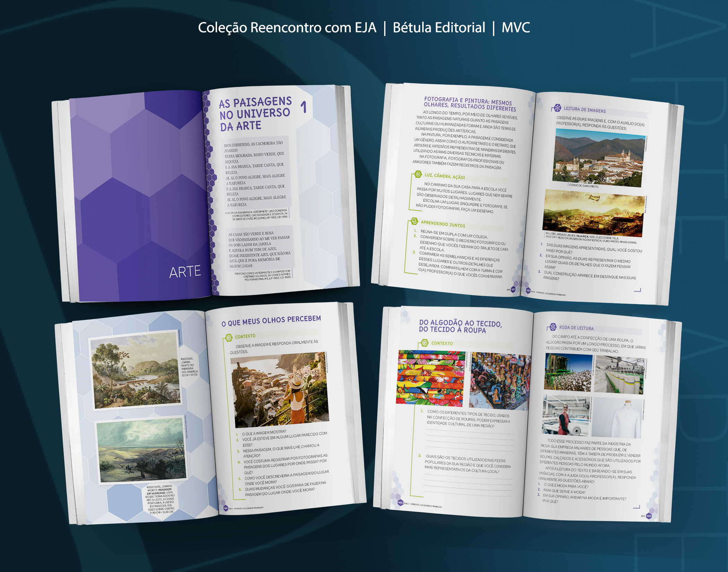Select the cotton harvester field photo
This screenshot has width=728, height=572.
pyautogui.click(x=568, y=372)
